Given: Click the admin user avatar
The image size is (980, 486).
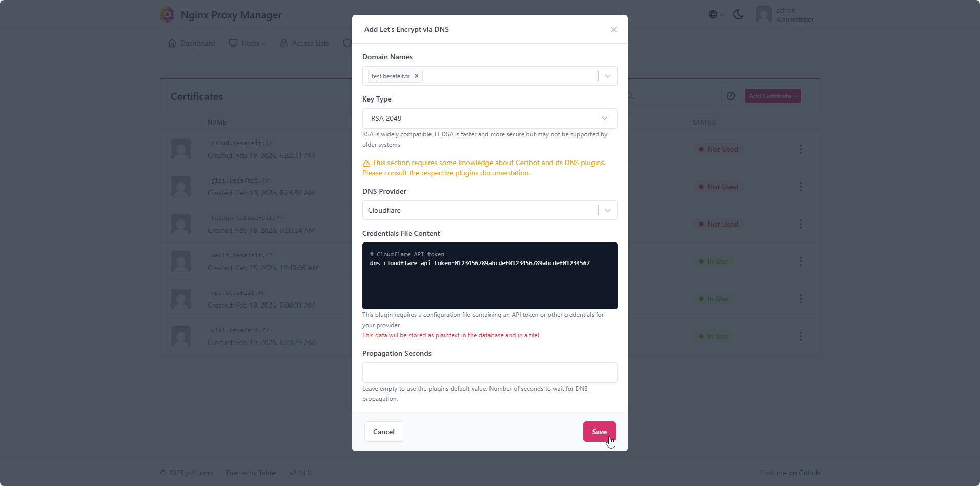Looking at the screenshot, I should (x=763, y=14).
